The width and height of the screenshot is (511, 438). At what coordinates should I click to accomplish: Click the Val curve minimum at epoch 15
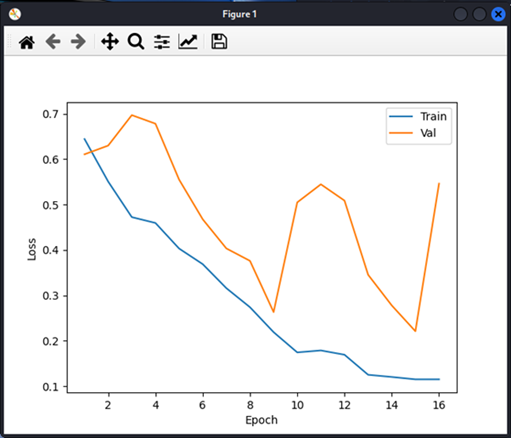[x=415, y=331]
